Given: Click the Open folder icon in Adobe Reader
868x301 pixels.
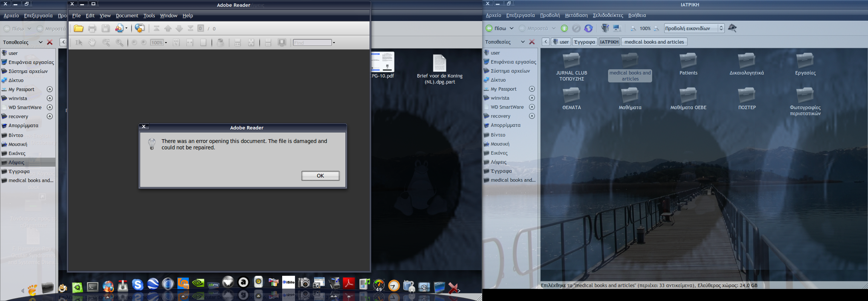Looking at the screenshot, I should [78, 28].
